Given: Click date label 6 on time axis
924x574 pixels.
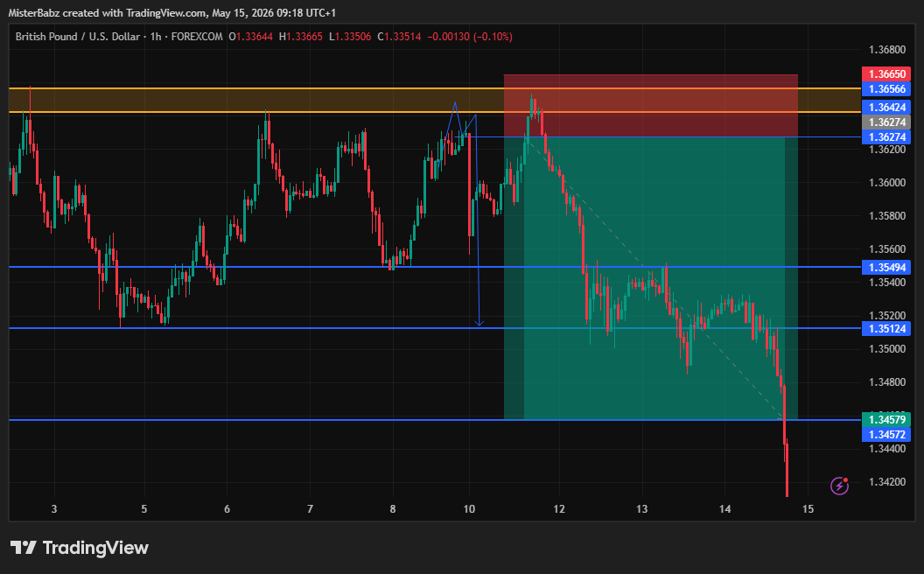Looking at the screenshot, I should [x=227, y=508].
